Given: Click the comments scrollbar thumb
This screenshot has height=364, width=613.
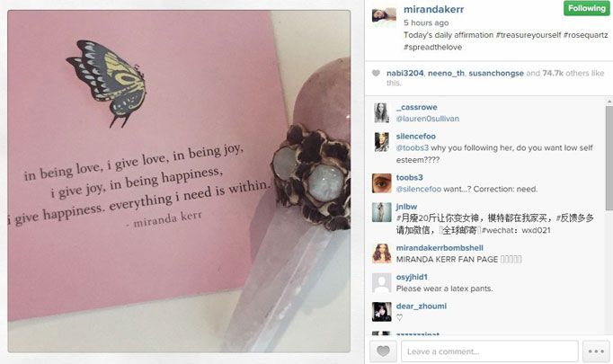Looking at the screenshot, I should pos(609,157).
